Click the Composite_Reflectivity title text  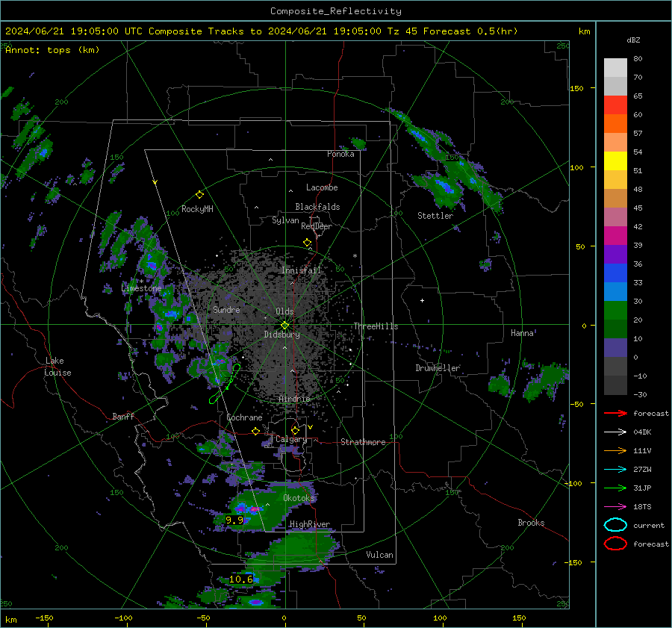point(335,11)
